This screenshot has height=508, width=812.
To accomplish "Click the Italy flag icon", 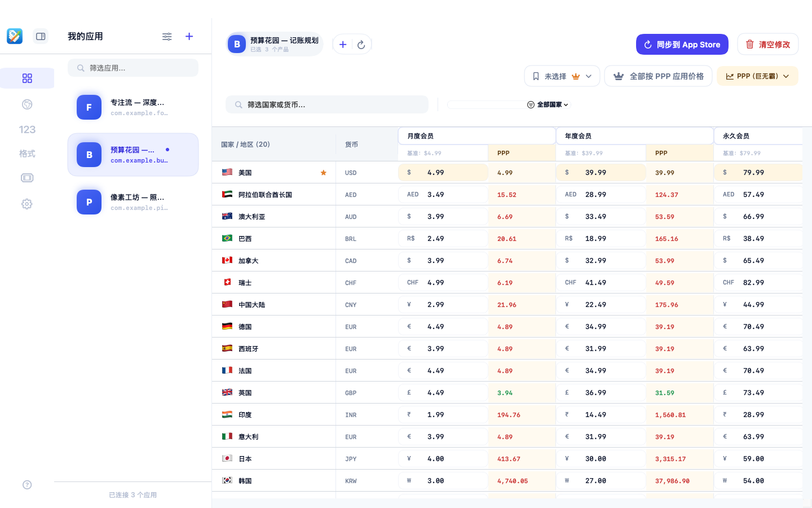I will [227, 436].
